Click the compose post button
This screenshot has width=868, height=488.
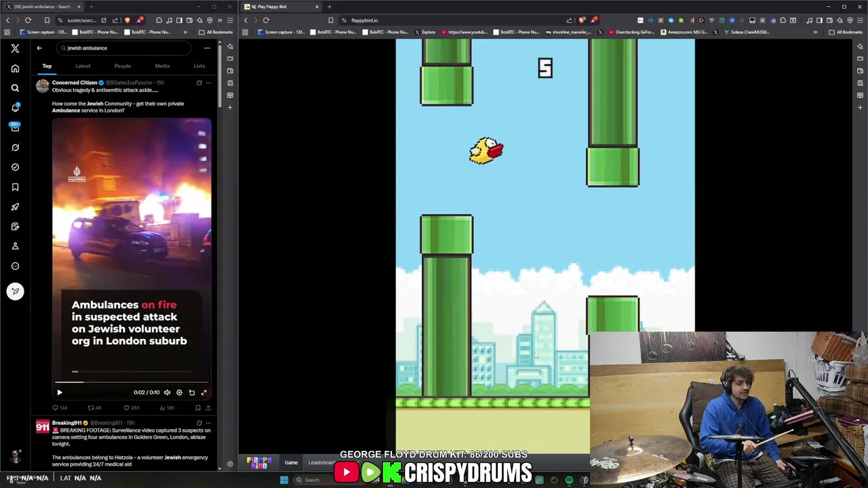tap(15, 291)
